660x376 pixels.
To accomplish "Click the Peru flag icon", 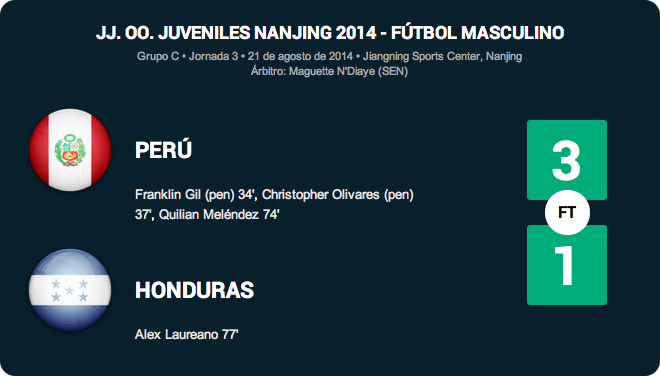I will tap(70, 150).
